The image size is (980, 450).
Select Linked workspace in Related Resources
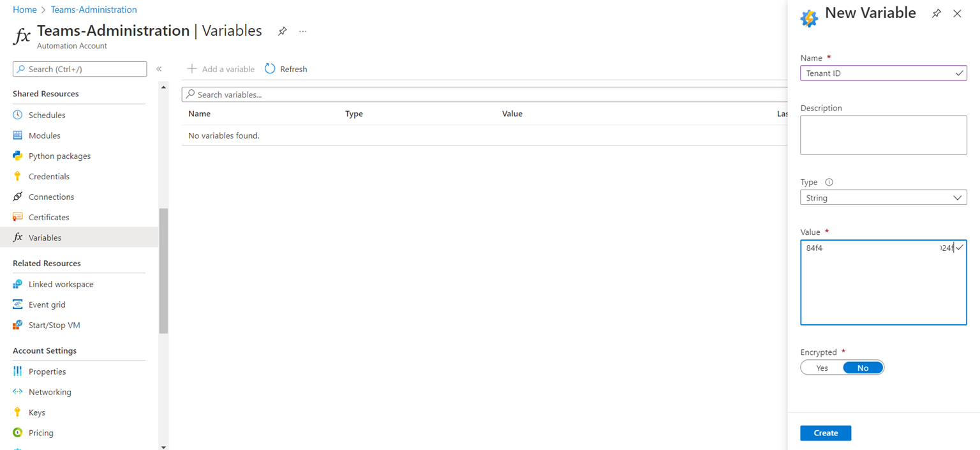point(61,284)
